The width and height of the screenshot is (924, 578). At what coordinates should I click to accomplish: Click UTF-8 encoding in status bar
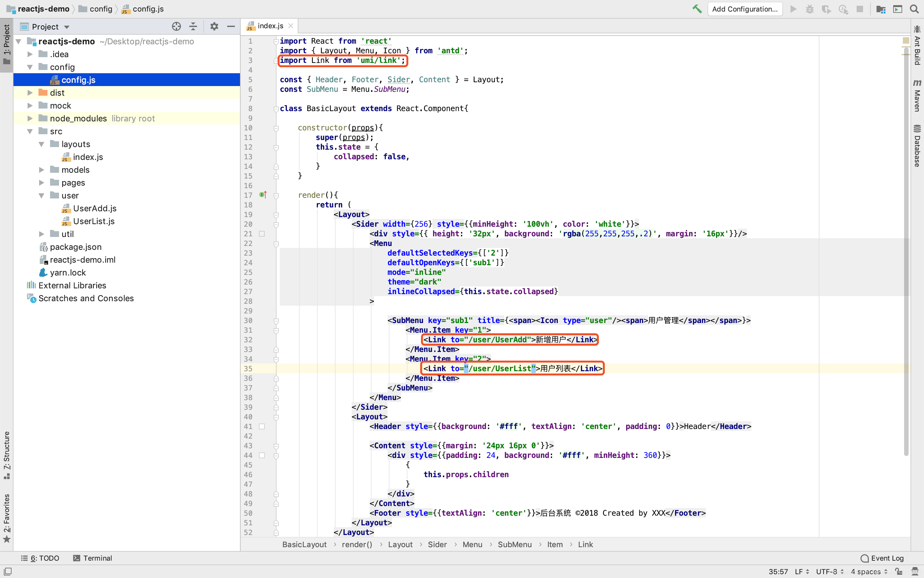pos(829,572)
